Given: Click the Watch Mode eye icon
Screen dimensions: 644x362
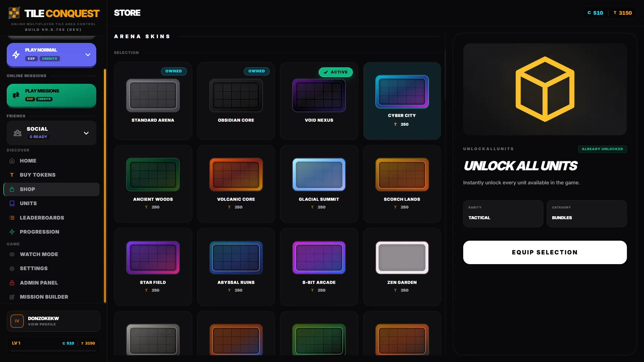Looking at the screenshot, I should tap(12, 254).
